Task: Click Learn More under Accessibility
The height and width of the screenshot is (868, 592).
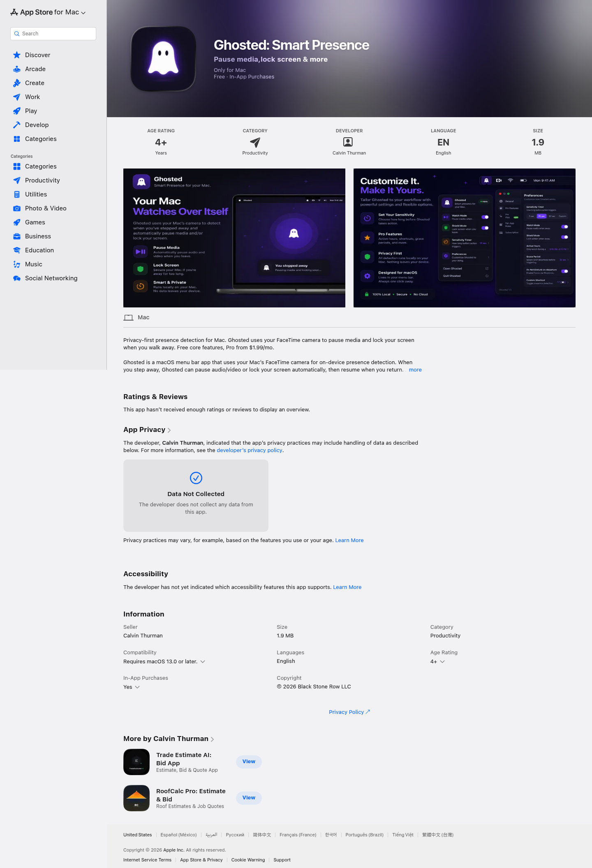Action: coord(347,587)
